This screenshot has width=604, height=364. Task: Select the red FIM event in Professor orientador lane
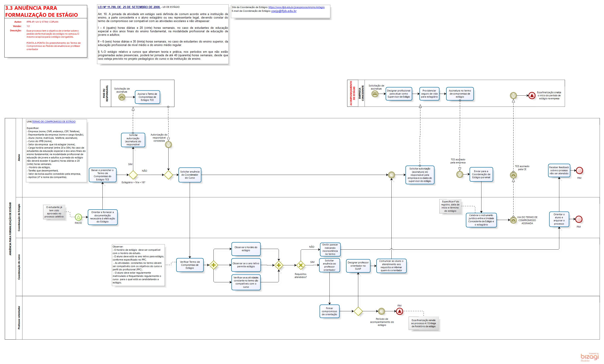click(x=399, y=311)
